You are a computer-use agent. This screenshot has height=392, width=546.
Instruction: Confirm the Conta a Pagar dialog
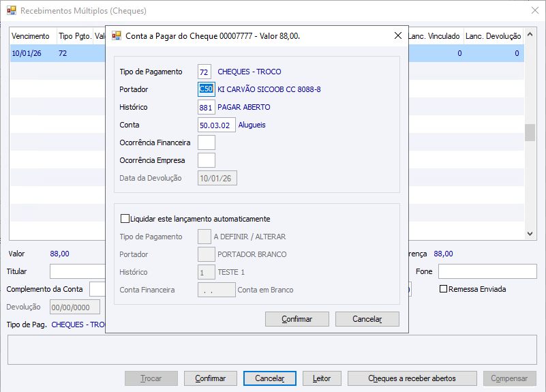[297, 319]
